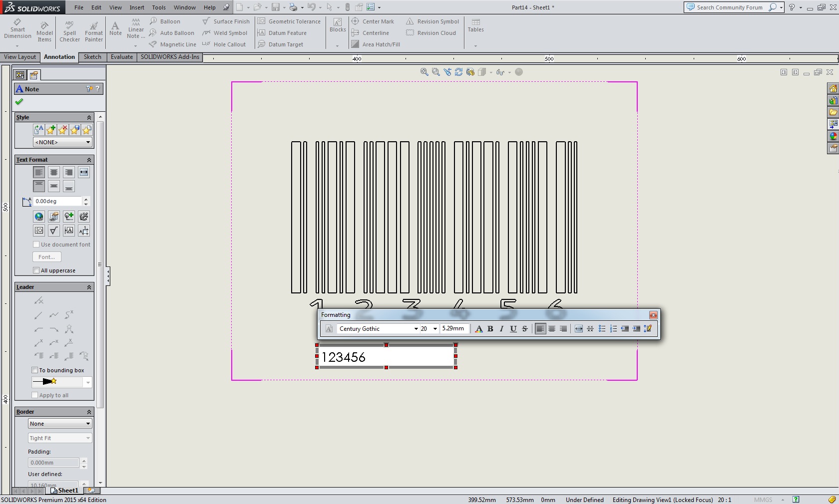Apply underline in the Formatting toolbar

coord(513,329)
